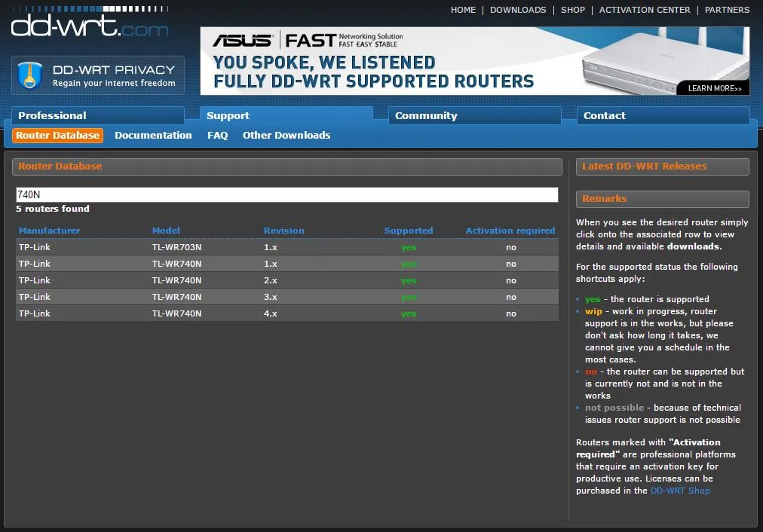
Task: Click the 4.x revision cell
Action: 271,313
